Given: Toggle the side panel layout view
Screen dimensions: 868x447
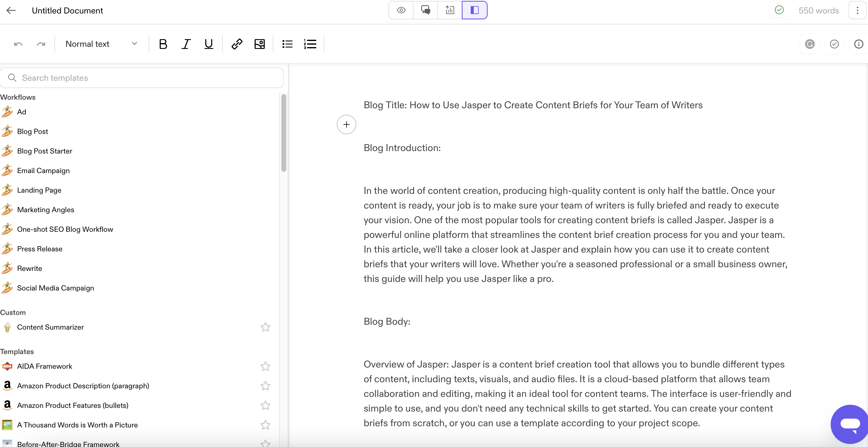Looking at the screenshot, I should pos(474,10).
